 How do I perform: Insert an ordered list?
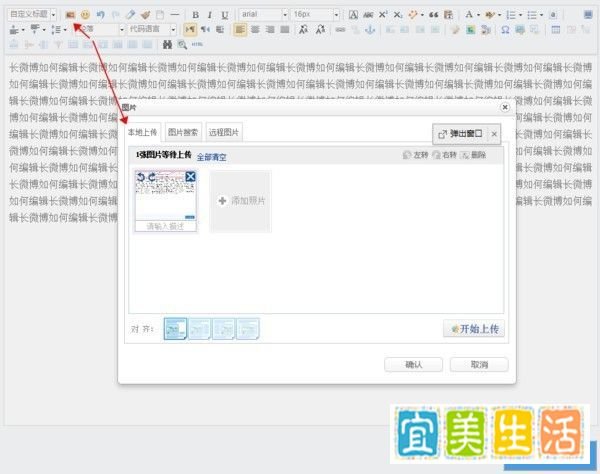click(x=511, y=15)
